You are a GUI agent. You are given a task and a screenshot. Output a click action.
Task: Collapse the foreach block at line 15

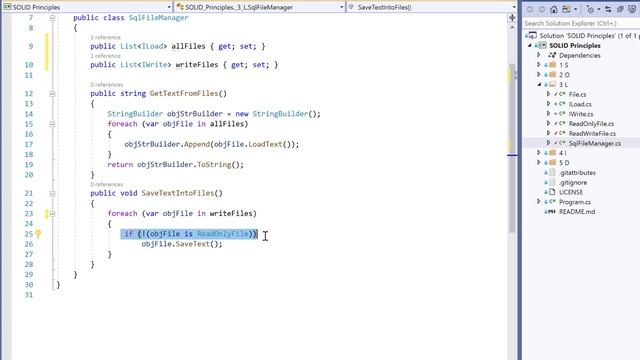(52, 124)
